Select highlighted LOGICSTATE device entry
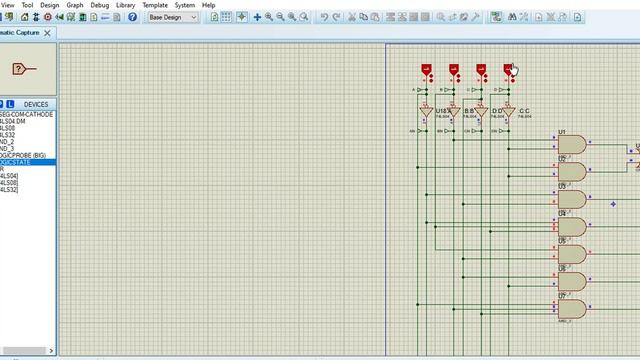This screenshot has width=640, height=360. (28, 162)
